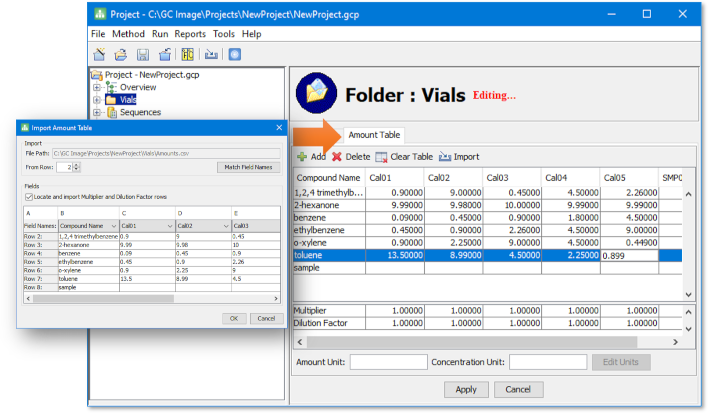708x413 pixels.
Task: Click compound table vertical scroll down arrow
Action: tap(689, 295)
